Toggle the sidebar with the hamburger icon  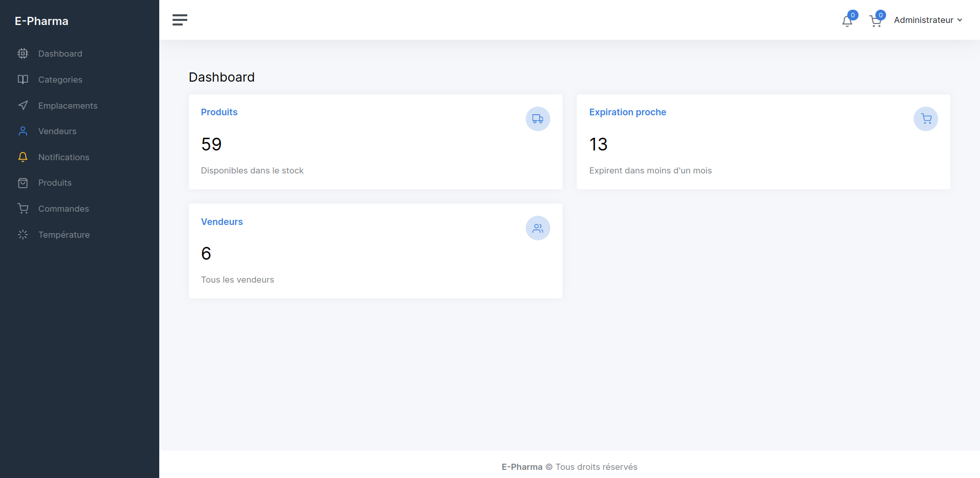[x=180, y=20]
